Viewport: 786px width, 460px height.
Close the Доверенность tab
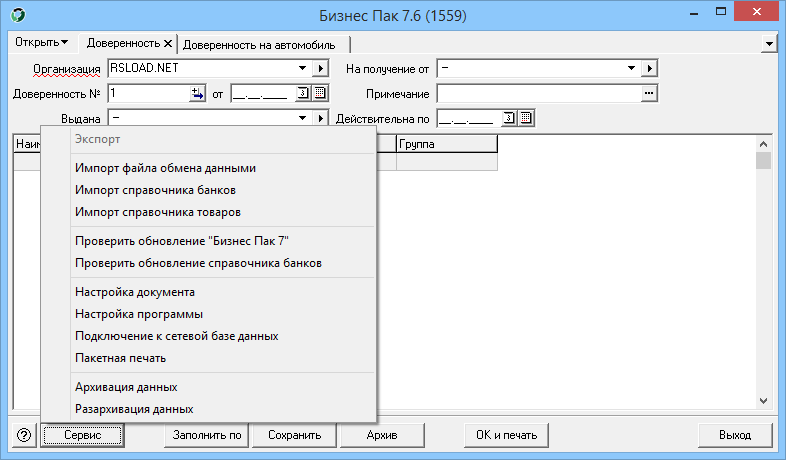tap(169, 44)
